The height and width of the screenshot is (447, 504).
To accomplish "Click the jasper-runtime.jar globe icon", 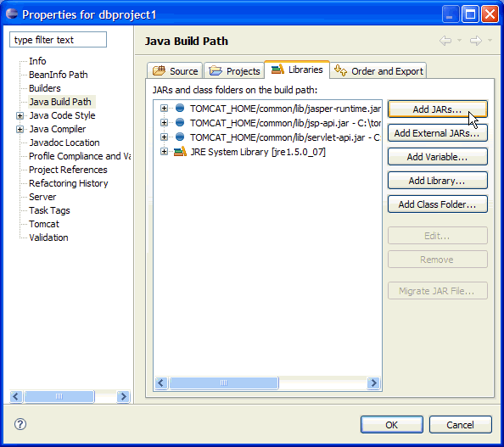I will pos(180,108).
